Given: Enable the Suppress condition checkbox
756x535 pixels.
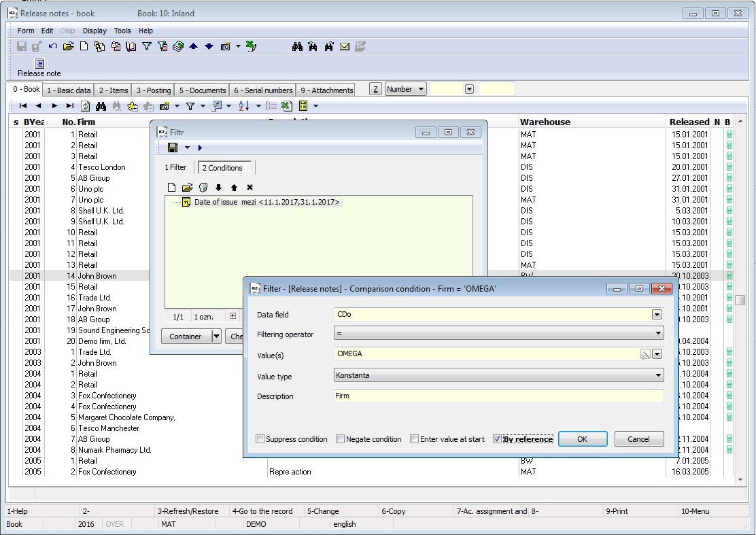Looking at the screenshot, I should click(260, 439).
